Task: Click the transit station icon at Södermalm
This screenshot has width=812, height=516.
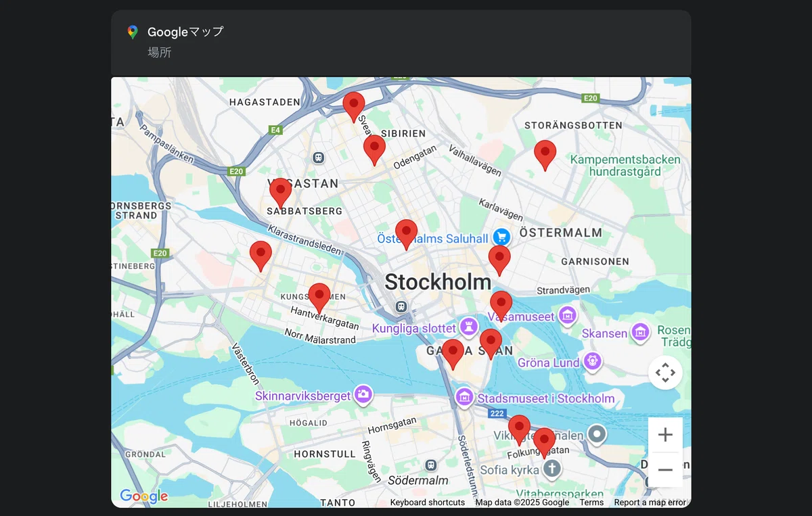Action: point(430,465)
